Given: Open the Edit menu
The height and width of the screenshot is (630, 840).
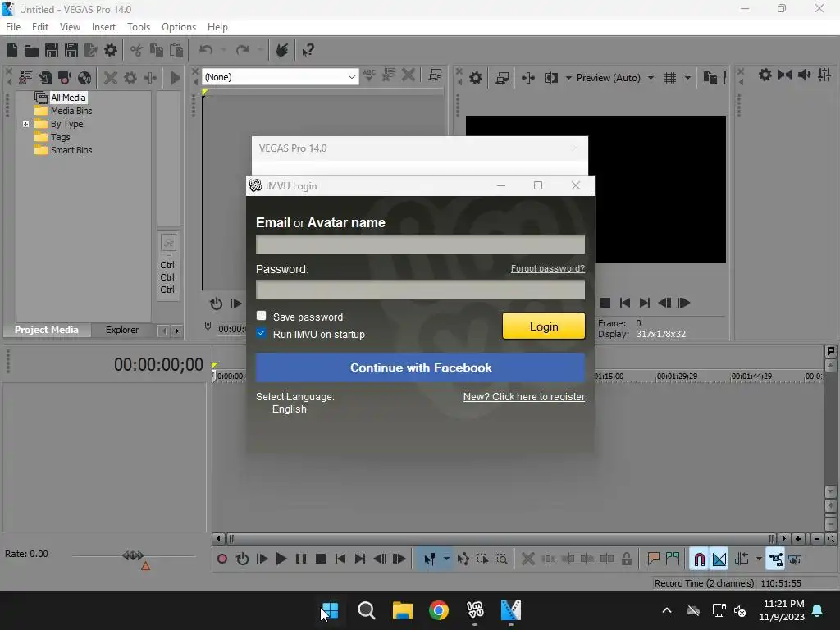Looking at the screenshot, I should (40, 27).
